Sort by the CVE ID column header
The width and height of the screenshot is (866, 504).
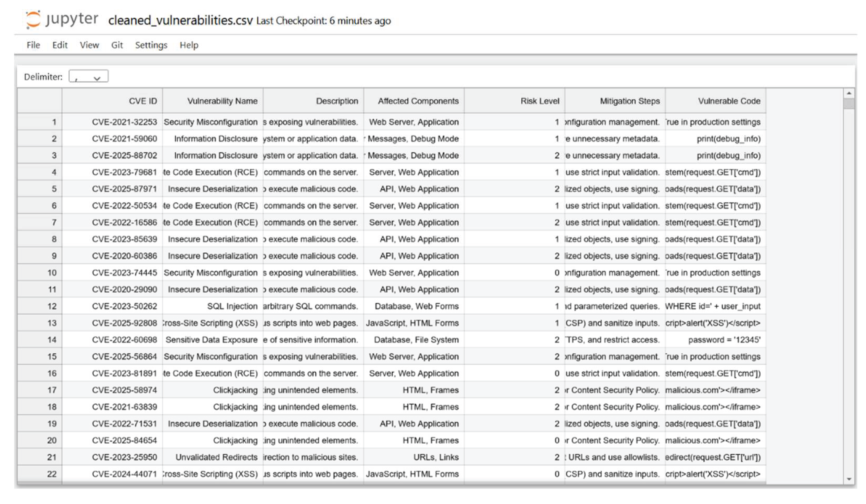point(143,101)
